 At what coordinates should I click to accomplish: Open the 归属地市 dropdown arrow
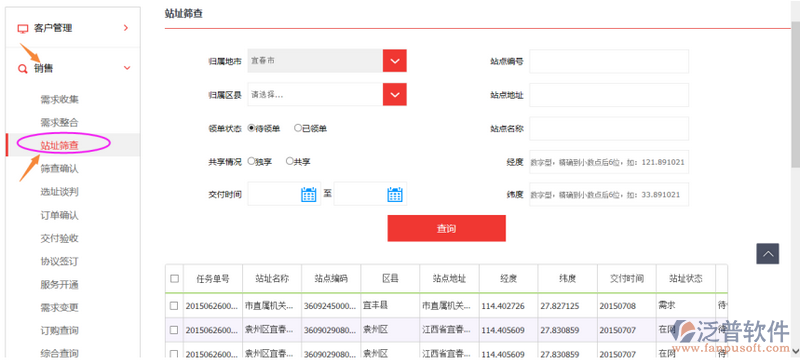pos(394,61)
